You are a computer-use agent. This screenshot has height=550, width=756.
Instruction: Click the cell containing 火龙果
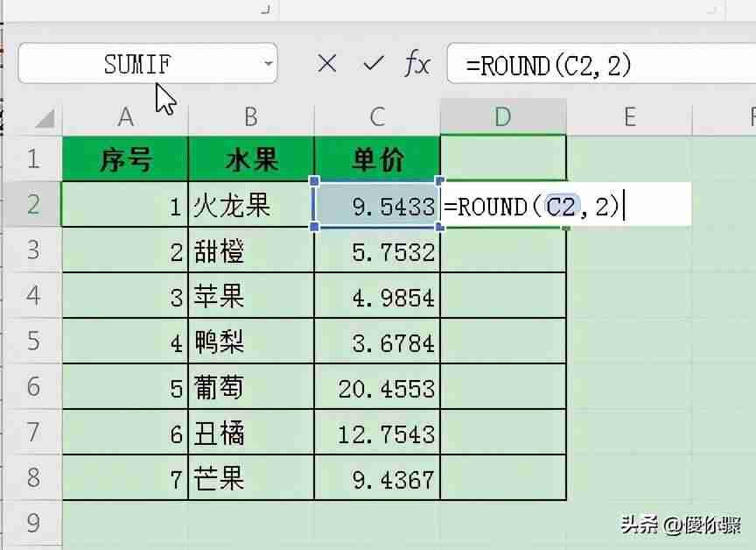point(251,204)
